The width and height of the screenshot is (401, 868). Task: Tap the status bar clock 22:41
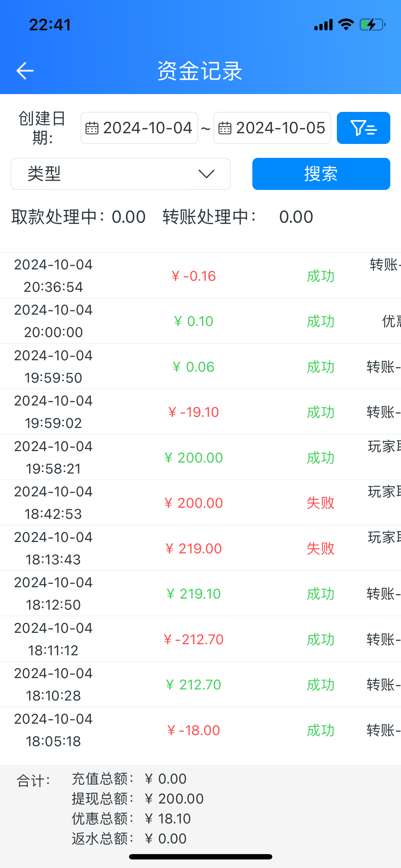coord(50,25)
